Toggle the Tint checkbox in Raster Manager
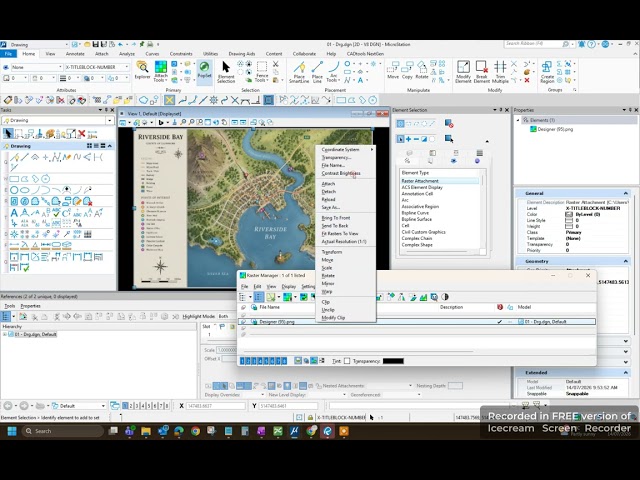The width and height of the screenshot is (640, 480). (347, 361)
